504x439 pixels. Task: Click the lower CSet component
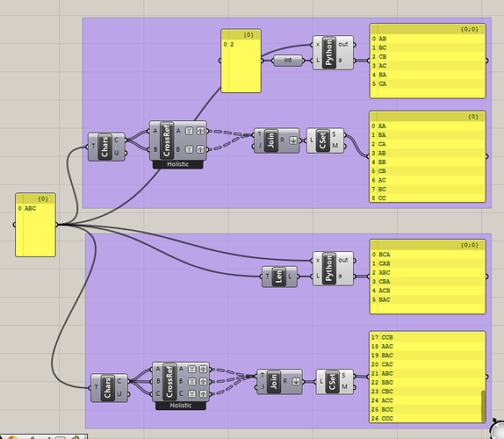(335, 382)
